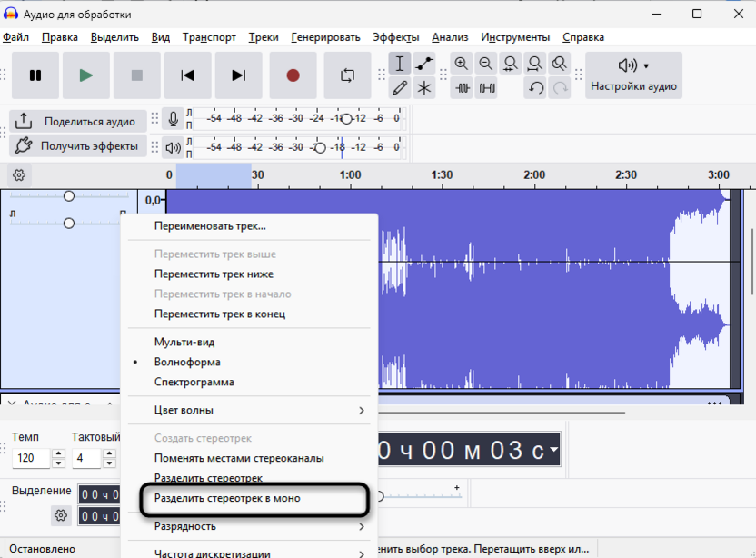Click the Темп value field 120
The width and height of the screenshot is (756, 558).
[x=31, y=458]
